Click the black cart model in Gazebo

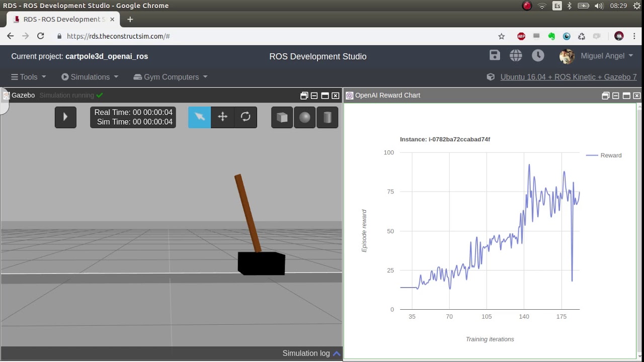point(262,263)
